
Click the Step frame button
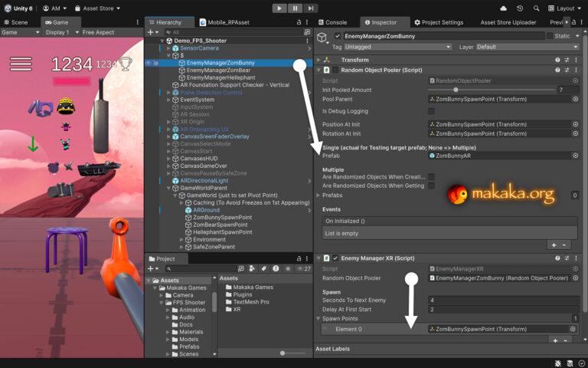pyautogui.click(x=311, y=8)
